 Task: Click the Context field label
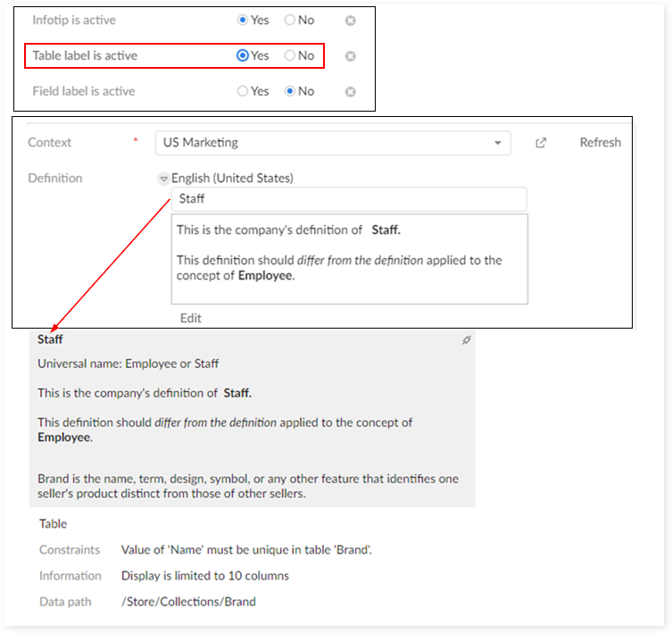tap(50, 142)
